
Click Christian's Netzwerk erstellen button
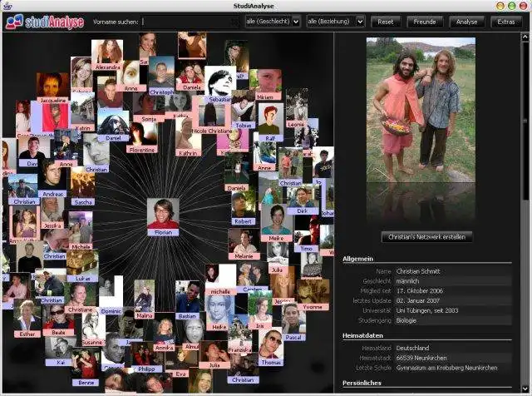tap(426, 237)
